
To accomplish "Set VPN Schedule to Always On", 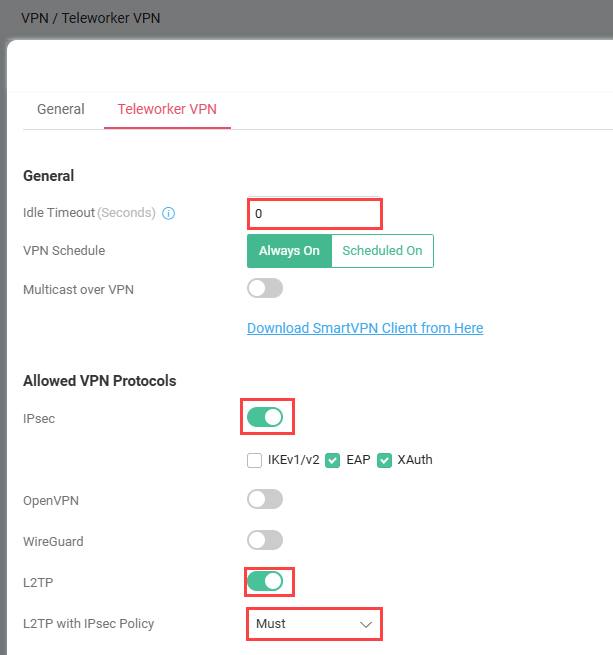I will click(x=289, y=251).
